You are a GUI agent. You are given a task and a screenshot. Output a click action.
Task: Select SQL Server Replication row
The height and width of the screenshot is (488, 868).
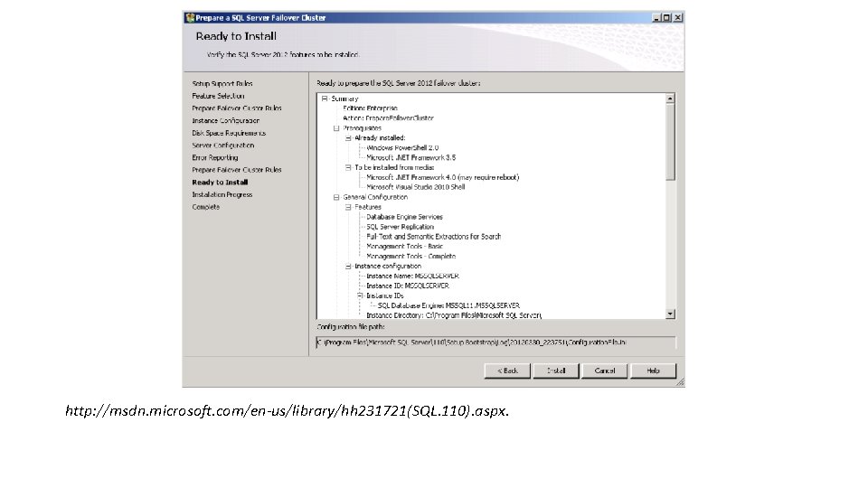pyautogui.click(x=400, y=227)
